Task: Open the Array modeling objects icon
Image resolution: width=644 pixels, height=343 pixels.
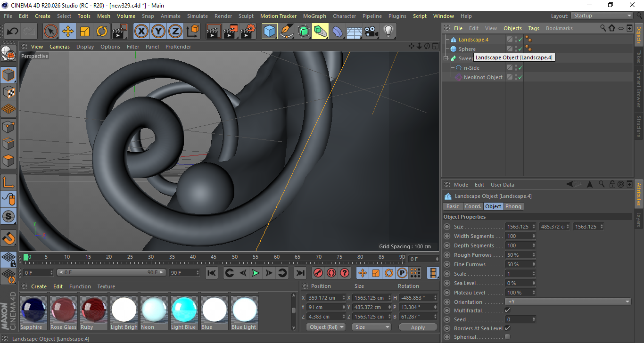Action: click(321, 32)
